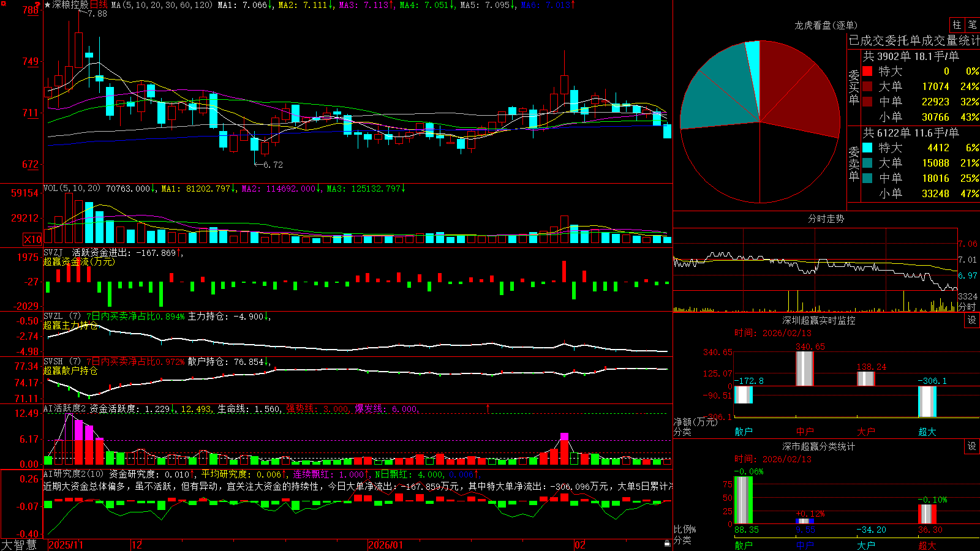The width and height of the screenshot is (980, 551).
Task: Click the 超大 -306.1 bar in real-time monitor
Action: point(927,402)
